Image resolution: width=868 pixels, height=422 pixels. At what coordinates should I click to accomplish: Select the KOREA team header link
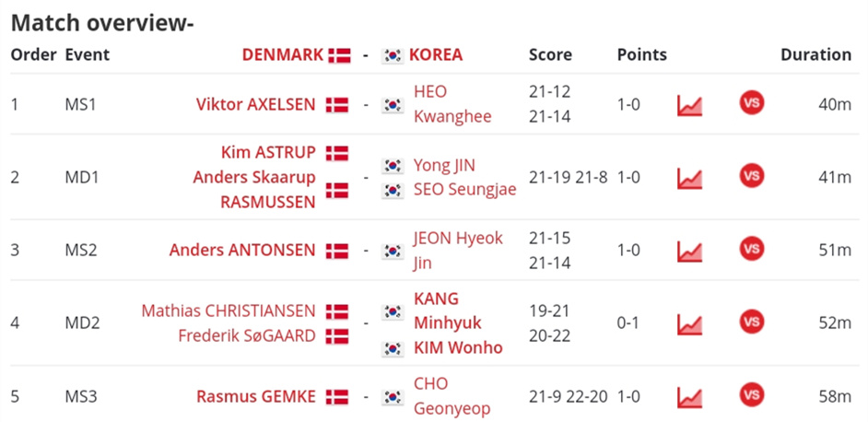pos(436,55)
